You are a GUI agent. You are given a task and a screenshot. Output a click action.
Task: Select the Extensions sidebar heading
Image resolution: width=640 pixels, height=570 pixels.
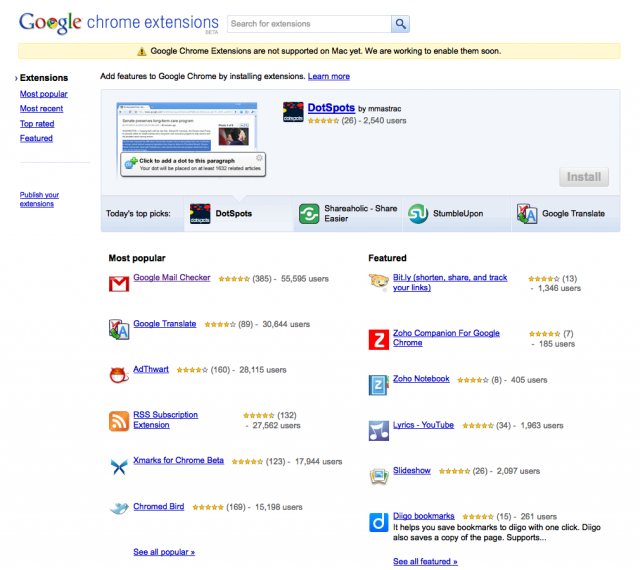[44, 78]
